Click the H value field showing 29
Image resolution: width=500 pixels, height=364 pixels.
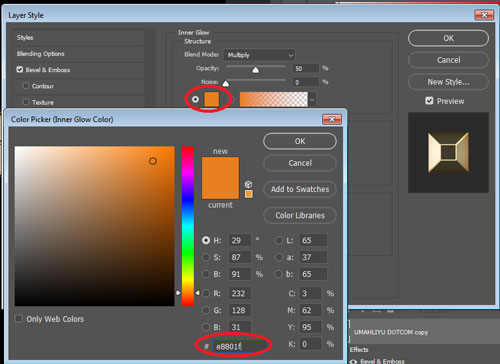click(x=240, y=240)
